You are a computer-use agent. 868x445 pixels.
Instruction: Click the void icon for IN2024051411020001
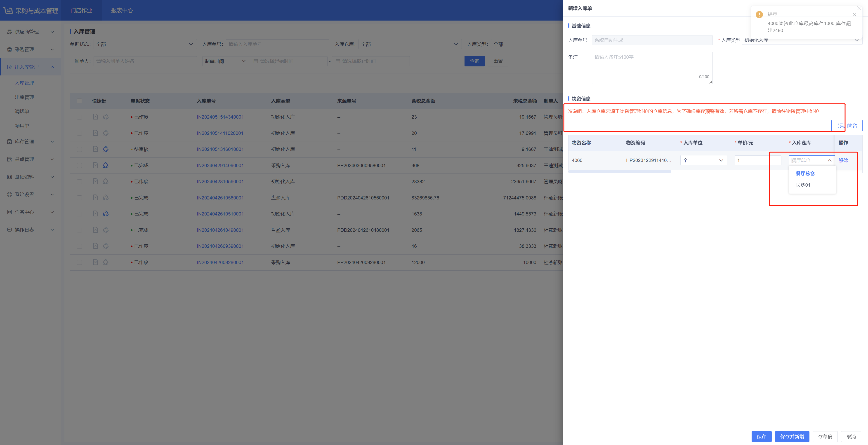(95, 133)
